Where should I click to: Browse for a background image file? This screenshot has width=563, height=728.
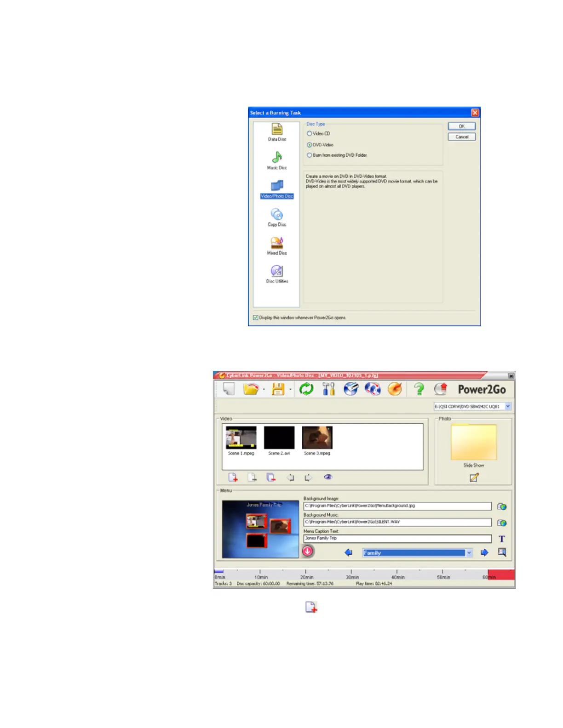502,506
